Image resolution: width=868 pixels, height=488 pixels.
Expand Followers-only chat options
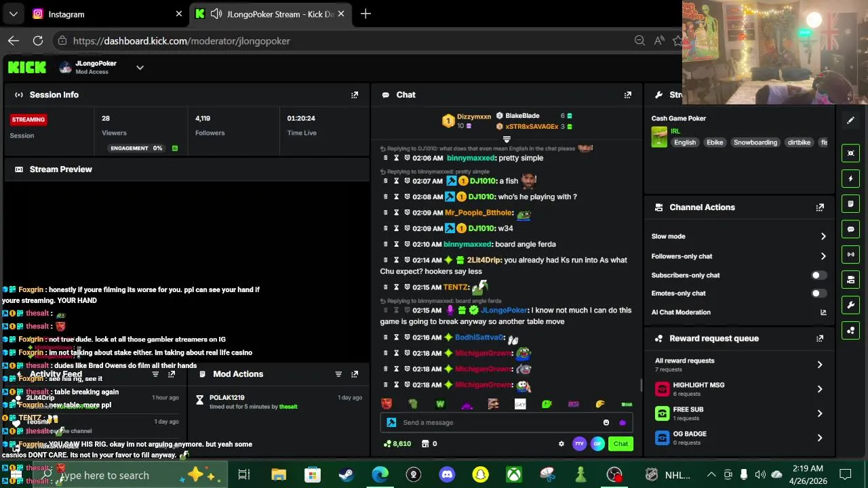coord(823,256)
